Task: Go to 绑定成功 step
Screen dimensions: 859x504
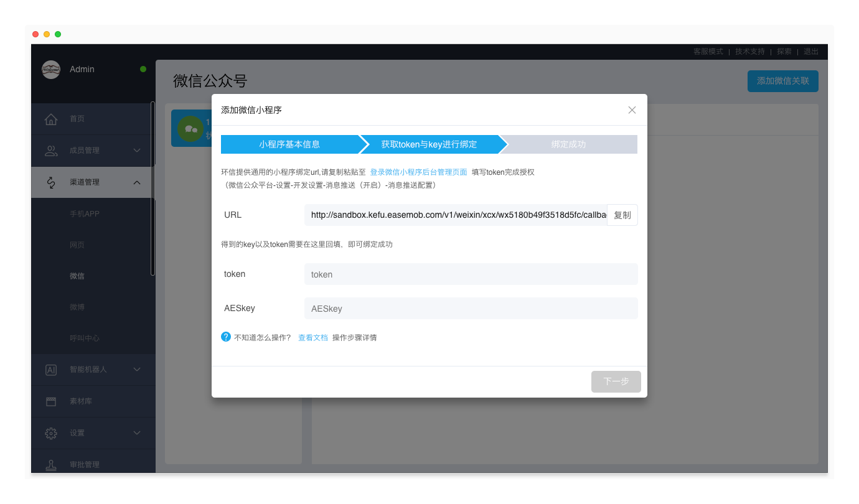Action: (x=568, y=144)
